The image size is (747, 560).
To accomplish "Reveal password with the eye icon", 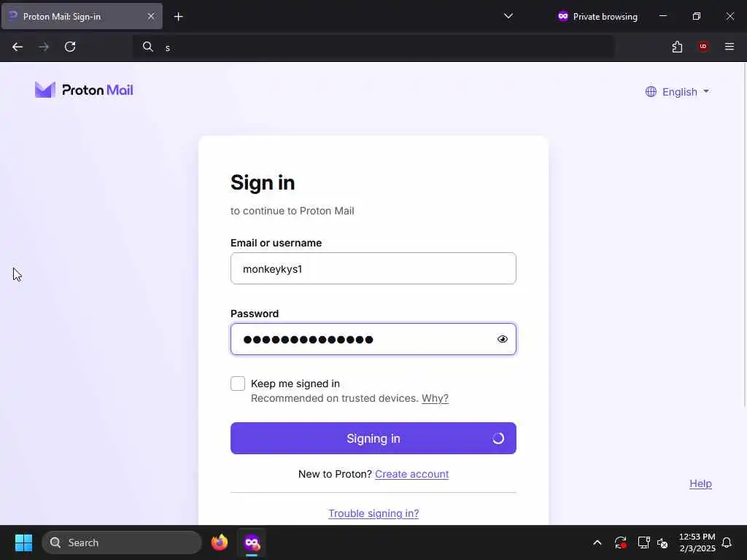I will (x=502, y=339).
